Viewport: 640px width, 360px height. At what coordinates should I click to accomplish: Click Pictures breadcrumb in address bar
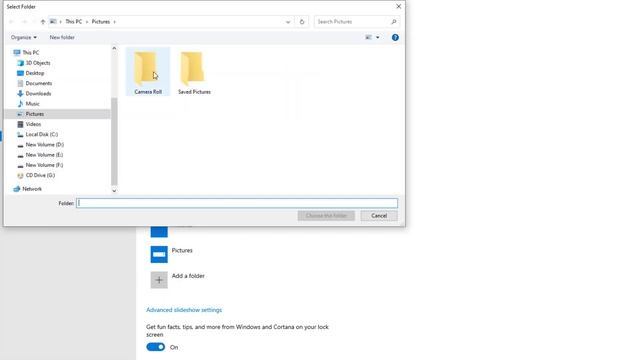(x=101, y=22)
